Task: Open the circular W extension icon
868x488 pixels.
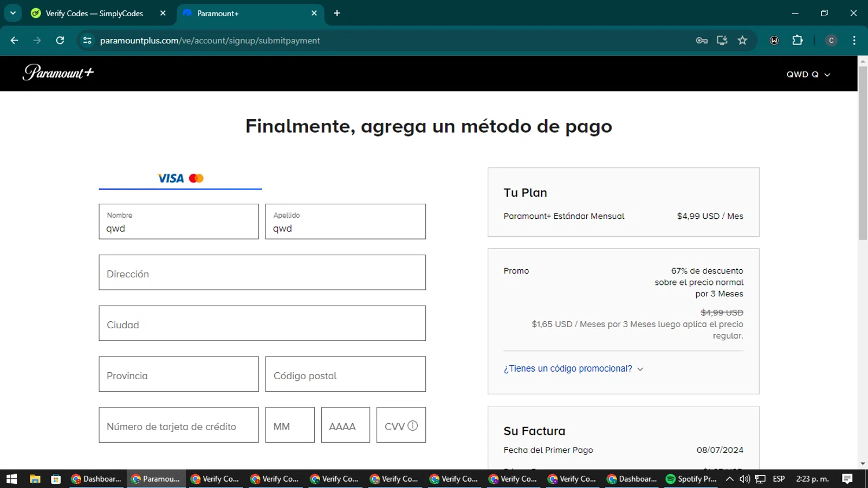Action: point(774,41)
